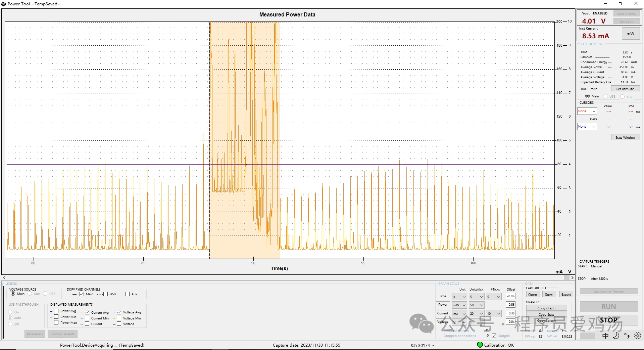This screenshot has width=644, height=350.
Task: Click Copy Graph button
Action: [546, 308]
